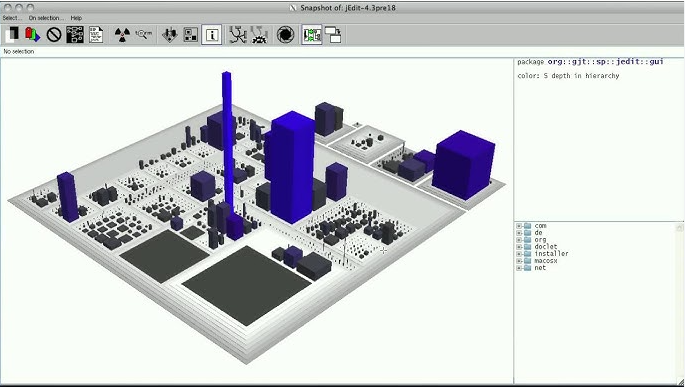Click the 'No selection' status text
The image size is (685, 387).
tap(19, 52)
